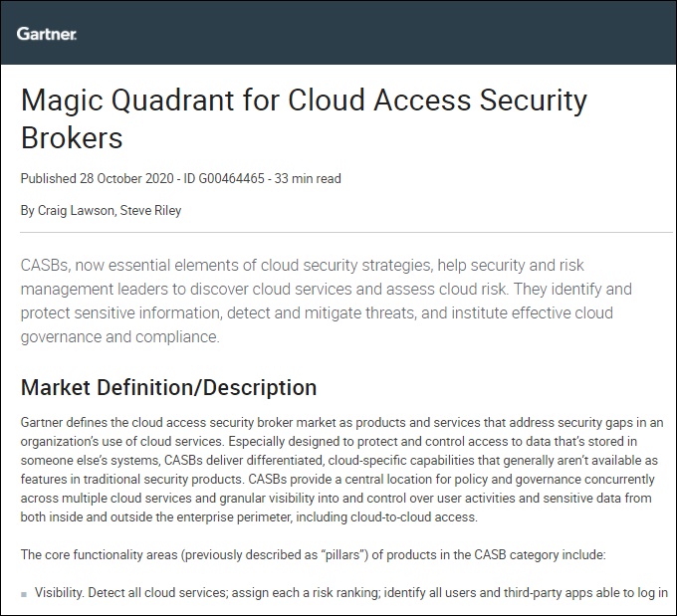Click the square bullet before Visibility
Screen dimensions: 677x616
(x=24, y=594)
